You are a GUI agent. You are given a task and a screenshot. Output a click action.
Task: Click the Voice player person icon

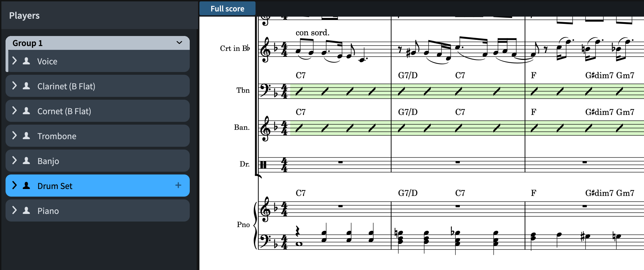[x=26, y=61]
